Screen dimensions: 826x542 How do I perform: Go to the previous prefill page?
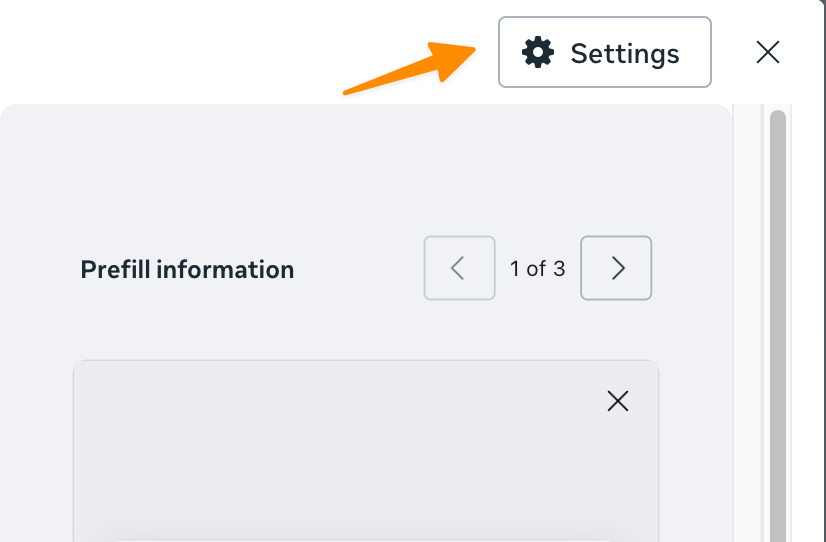pyautogui.click(x=459, y=268)
